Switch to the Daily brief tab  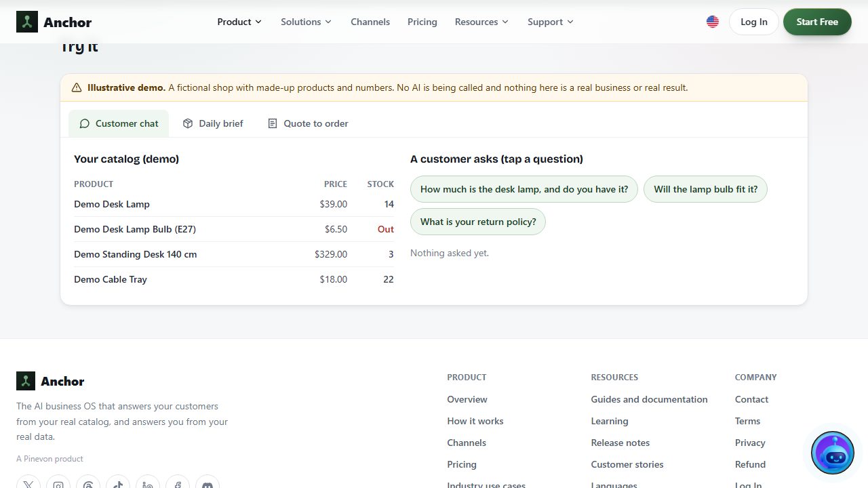click(x=213, y=123)
